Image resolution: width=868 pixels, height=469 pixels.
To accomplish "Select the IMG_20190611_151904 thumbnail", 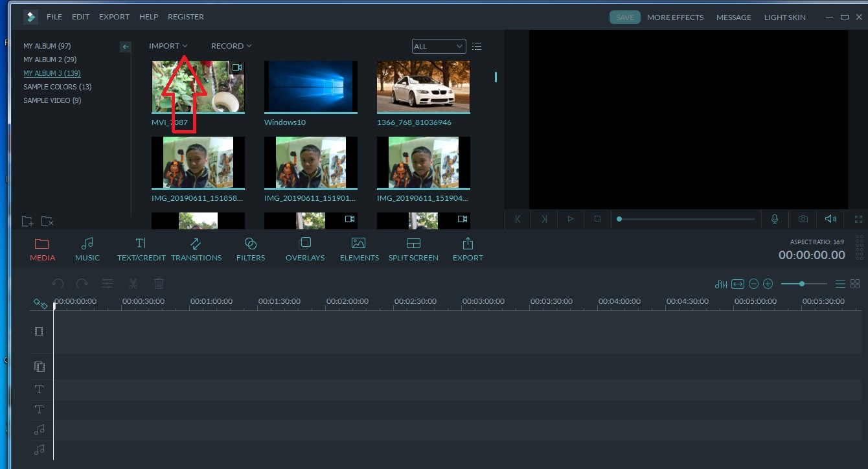I will pos(424,163).
